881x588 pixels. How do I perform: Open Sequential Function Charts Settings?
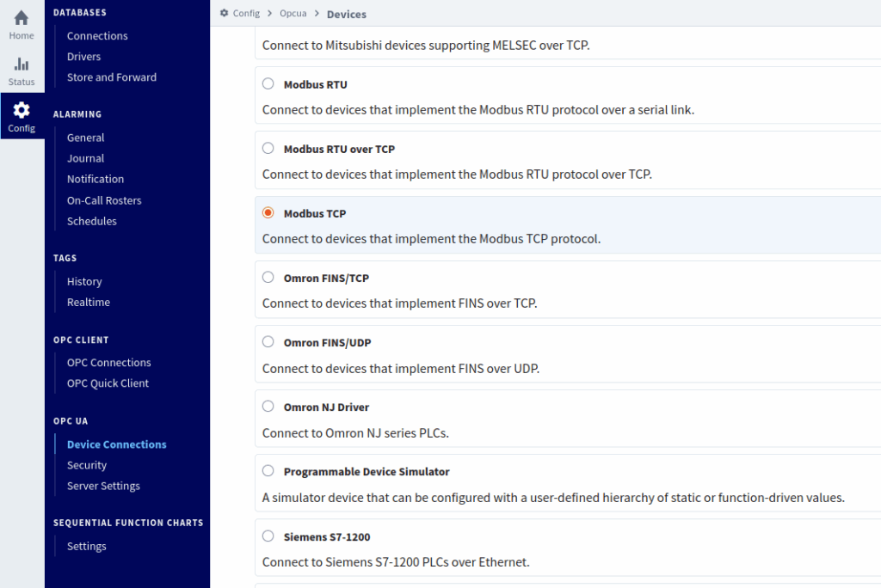87,547
